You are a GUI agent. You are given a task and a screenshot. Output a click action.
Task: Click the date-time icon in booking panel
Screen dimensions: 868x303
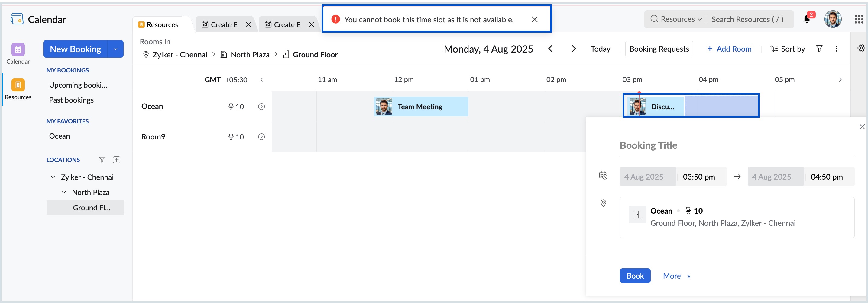coord(603,176)
